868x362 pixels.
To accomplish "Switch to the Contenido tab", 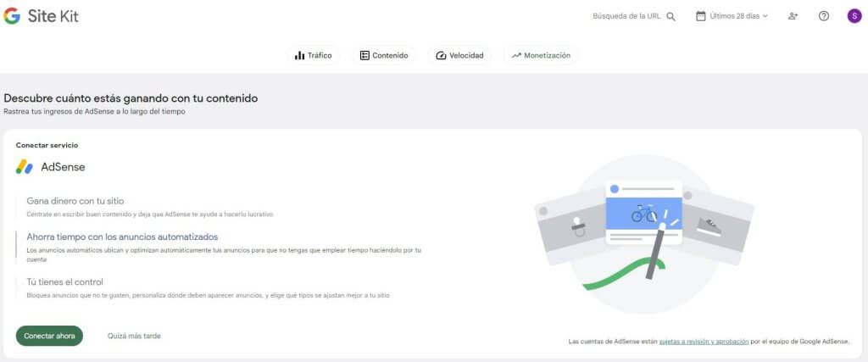I will pos(384,55).
